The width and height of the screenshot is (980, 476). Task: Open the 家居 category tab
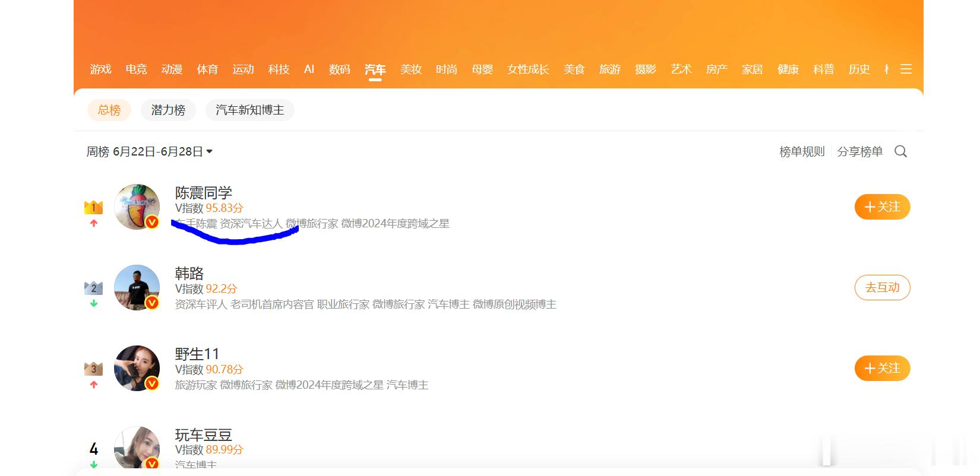(x=753, y=69)
